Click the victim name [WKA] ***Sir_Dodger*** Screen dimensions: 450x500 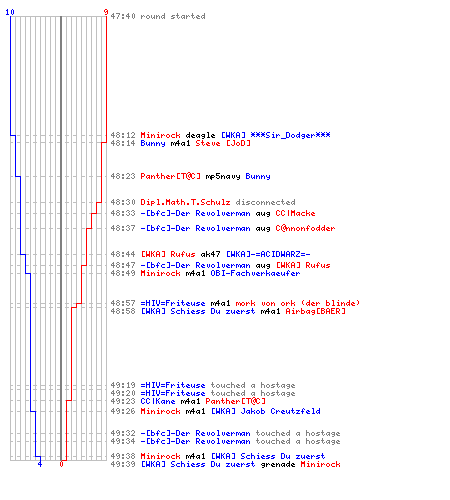tap(276, 135)
